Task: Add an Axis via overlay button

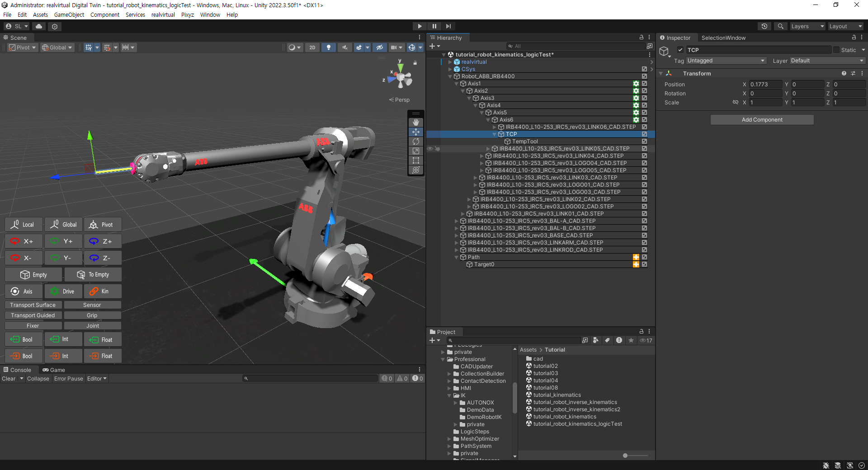Action: pyautogui.click(x=24, y=291)
